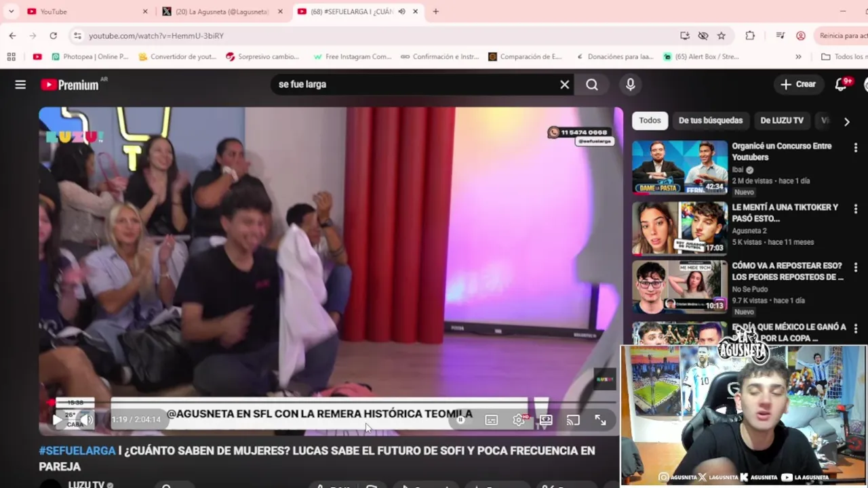
Task: Go back with browser back arrow
Action: [12, 35]
